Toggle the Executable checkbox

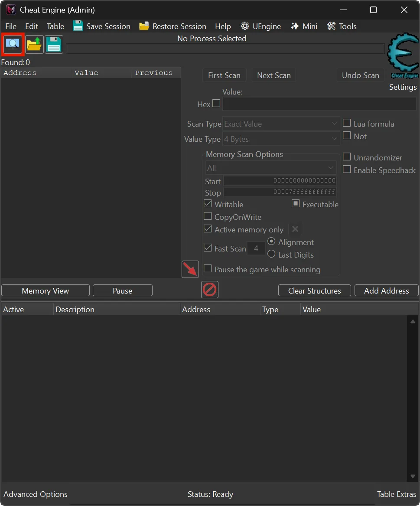click(296, 204)
